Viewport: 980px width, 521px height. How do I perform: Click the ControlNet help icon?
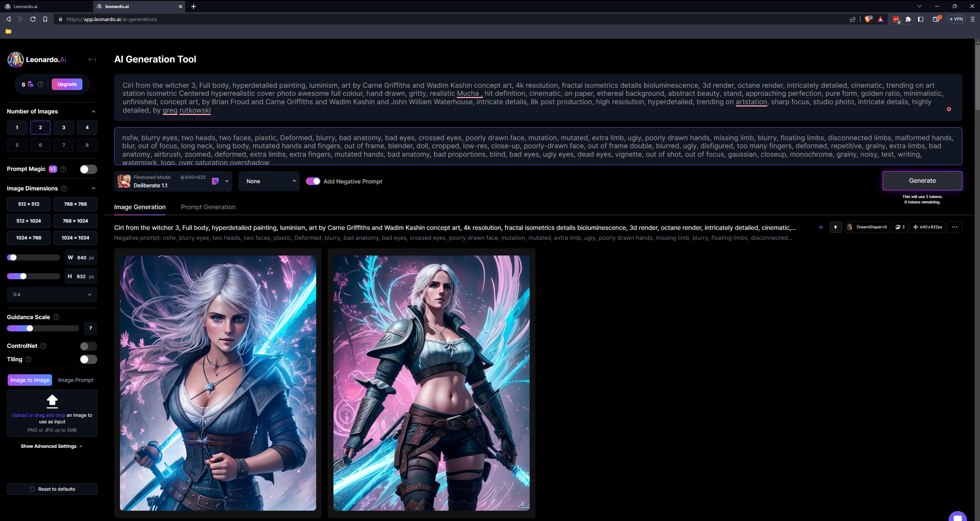(43, 346)
